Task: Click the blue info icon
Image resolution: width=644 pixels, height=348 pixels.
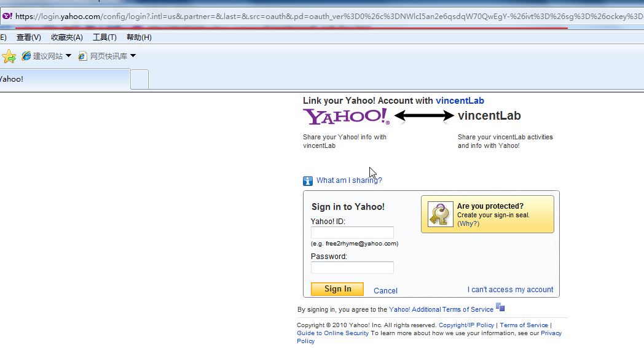Action: [x=308, y=180]
